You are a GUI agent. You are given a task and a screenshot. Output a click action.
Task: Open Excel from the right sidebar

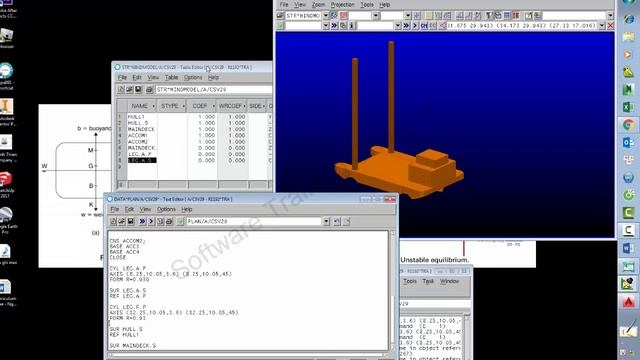(x=628, y=107)
